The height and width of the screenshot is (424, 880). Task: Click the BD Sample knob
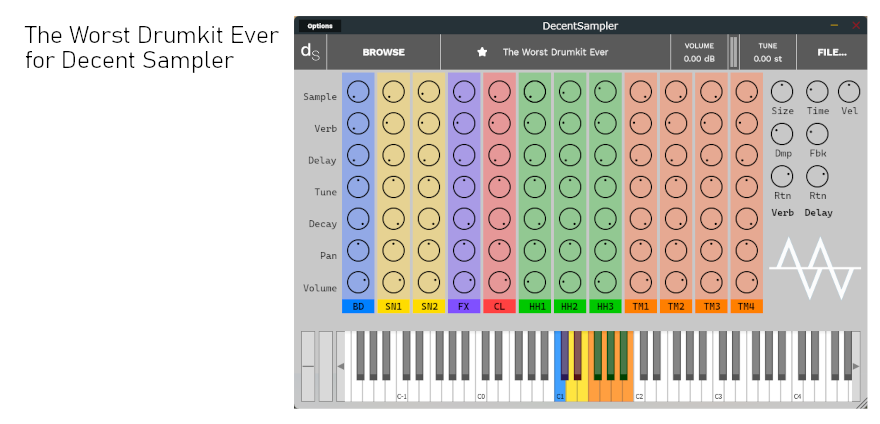358,92
